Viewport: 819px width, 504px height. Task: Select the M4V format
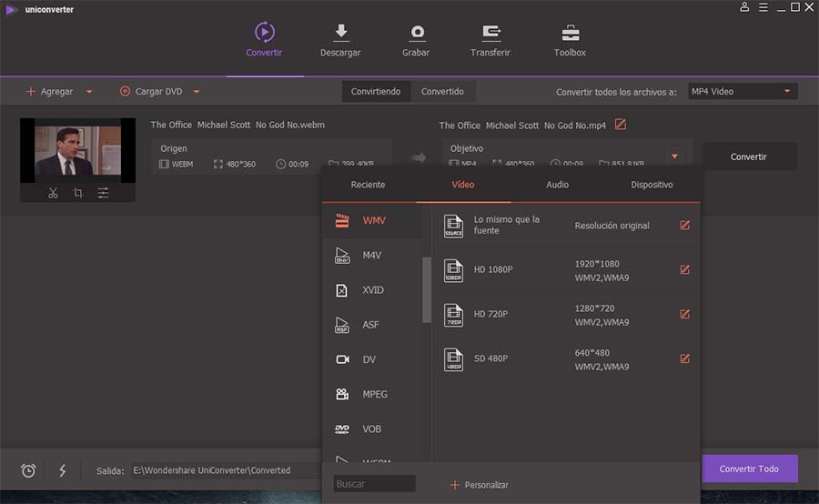click(373, 255)
